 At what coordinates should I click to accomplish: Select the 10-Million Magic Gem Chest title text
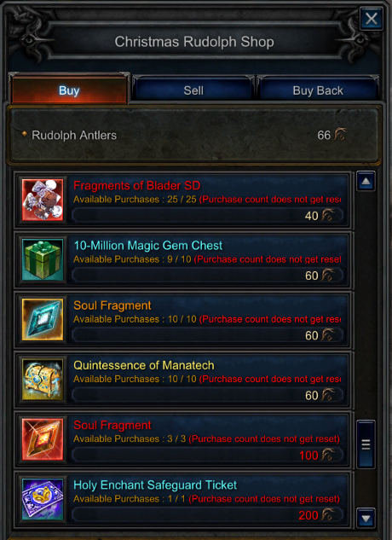point(148,246)
